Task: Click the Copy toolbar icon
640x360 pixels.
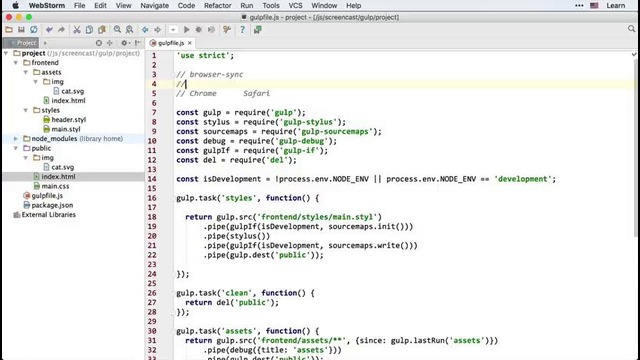Action: [89, 30]
